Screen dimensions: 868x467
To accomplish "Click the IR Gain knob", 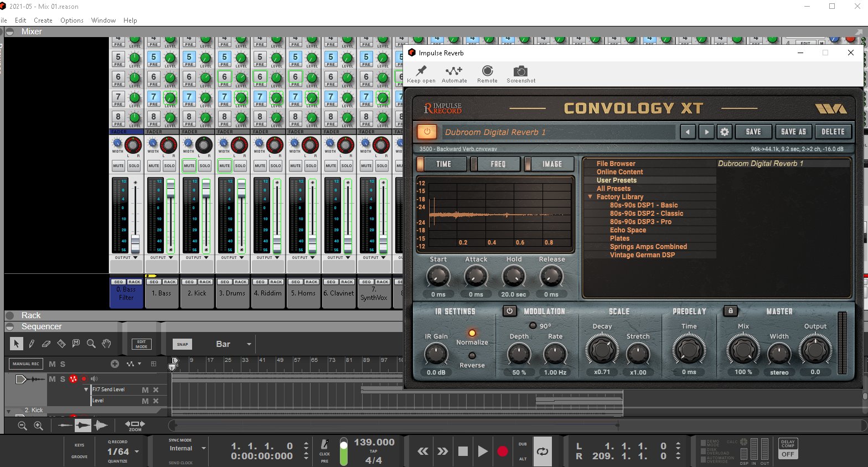I will point(436,355).
